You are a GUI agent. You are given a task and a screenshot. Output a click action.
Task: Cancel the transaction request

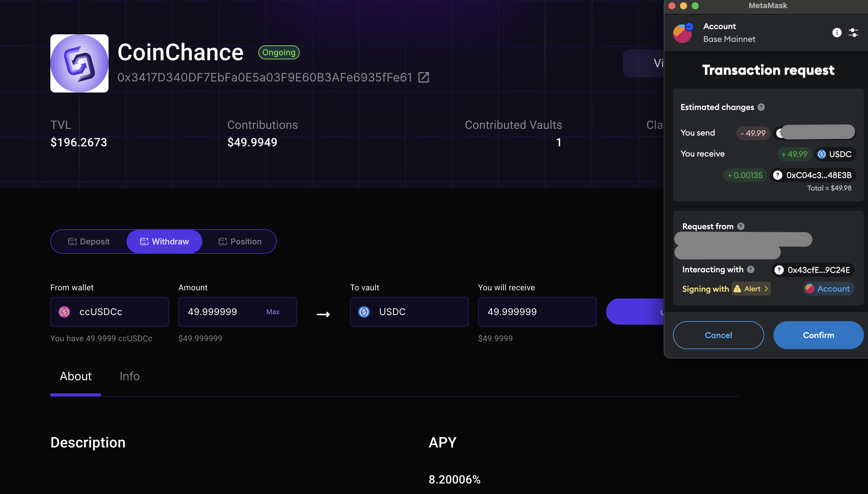click(x=718, y=335)
